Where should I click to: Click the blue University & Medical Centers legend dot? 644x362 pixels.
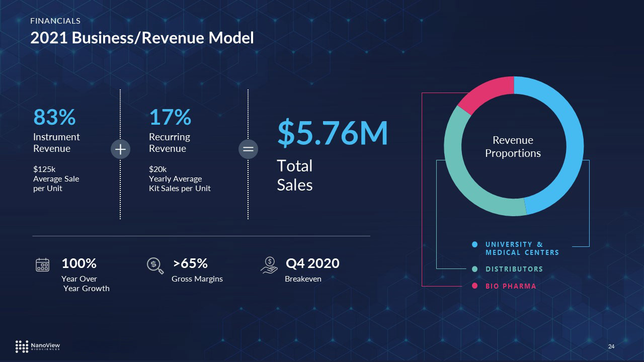(474, 244)
